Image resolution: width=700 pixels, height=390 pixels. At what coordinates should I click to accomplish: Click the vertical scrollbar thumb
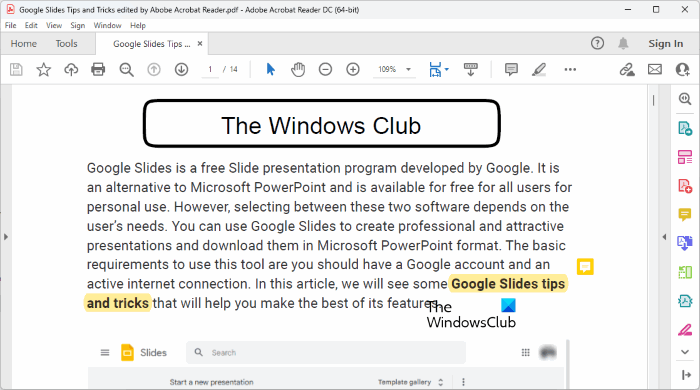654,100
